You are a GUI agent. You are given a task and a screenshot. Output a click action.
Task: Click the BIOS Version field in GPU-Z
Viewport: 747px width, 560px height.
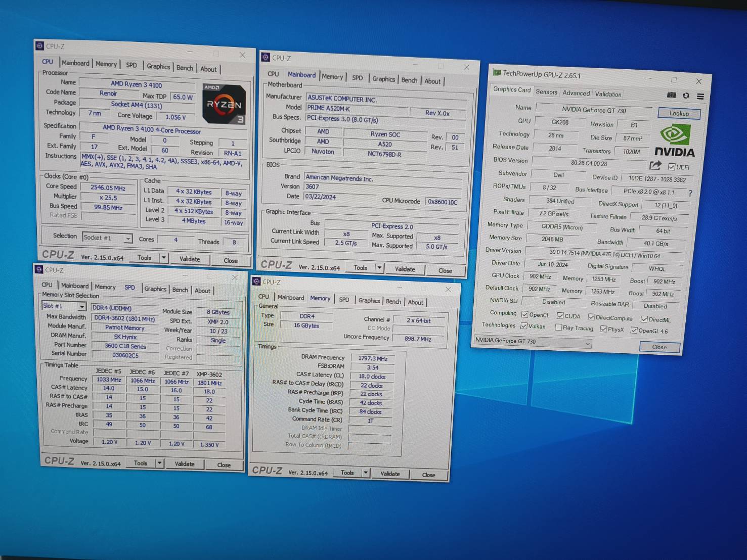[x=589, y=163]
